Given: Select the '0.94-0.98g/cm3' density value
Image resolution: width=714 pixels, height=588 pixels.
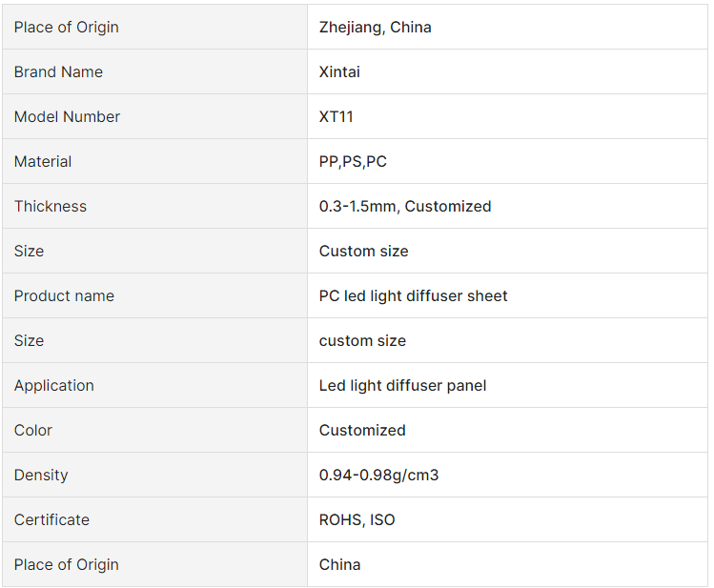Looking at the screenshot, I should [378, 476].
